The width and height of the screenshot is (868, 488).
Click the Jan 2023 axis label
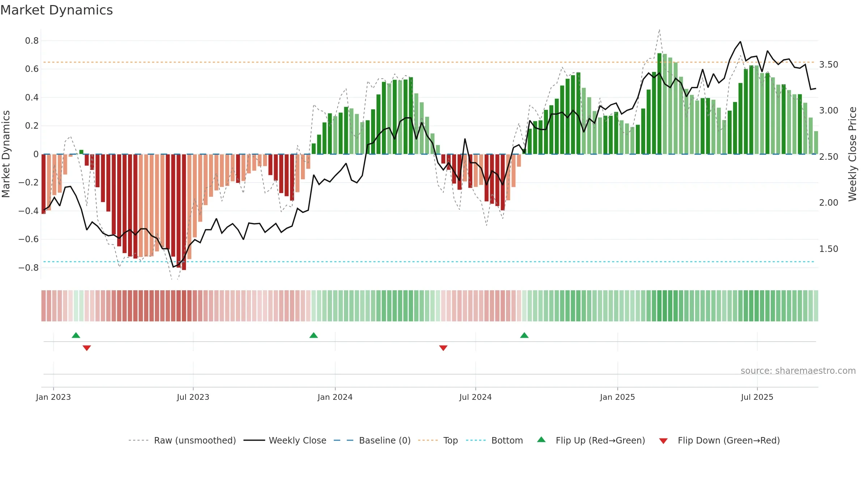[54, 397]
